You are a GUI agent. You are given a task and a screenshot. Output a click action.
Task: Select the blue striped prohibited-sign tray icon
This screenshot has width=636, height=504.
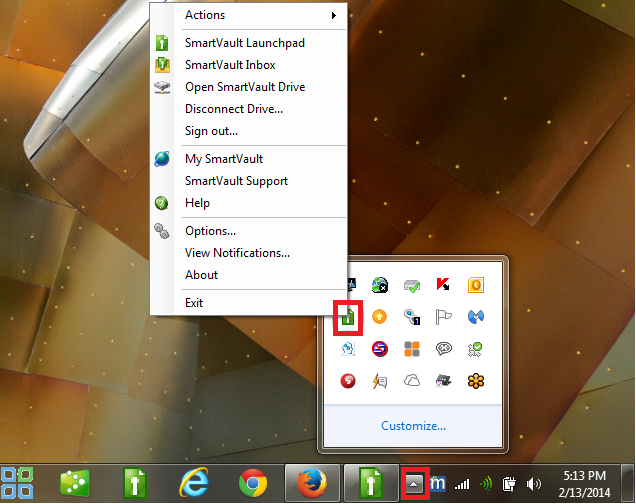380,349
